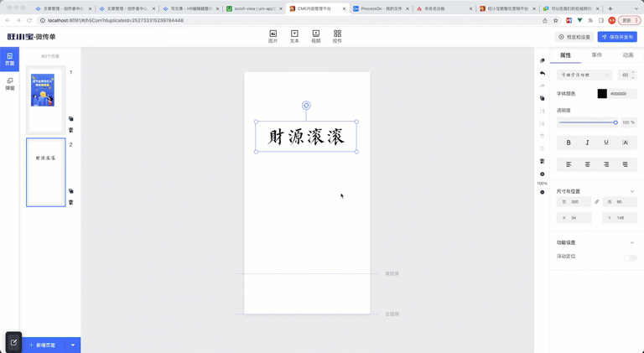This screenshot has height=353, width=644.
Task: Increase font size with stepper up arrow
Action: coord(633,73)
